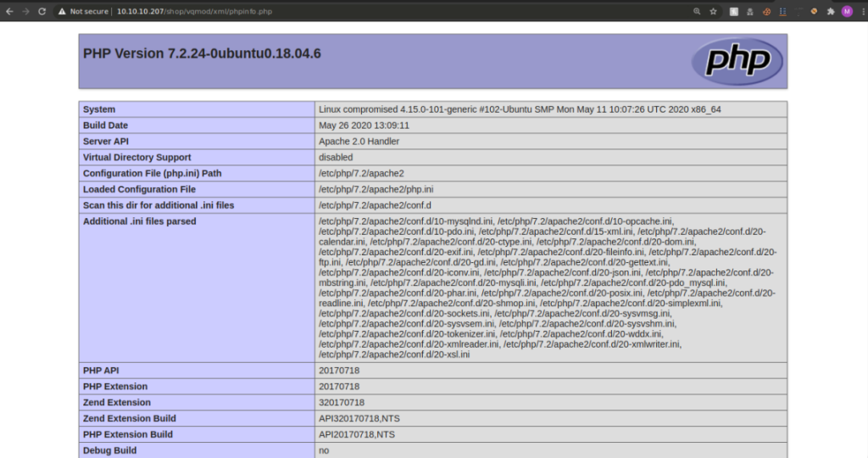
Task: Click the Linux compromised kernel value
Action: pyautogui.click(x=520, y=109)
